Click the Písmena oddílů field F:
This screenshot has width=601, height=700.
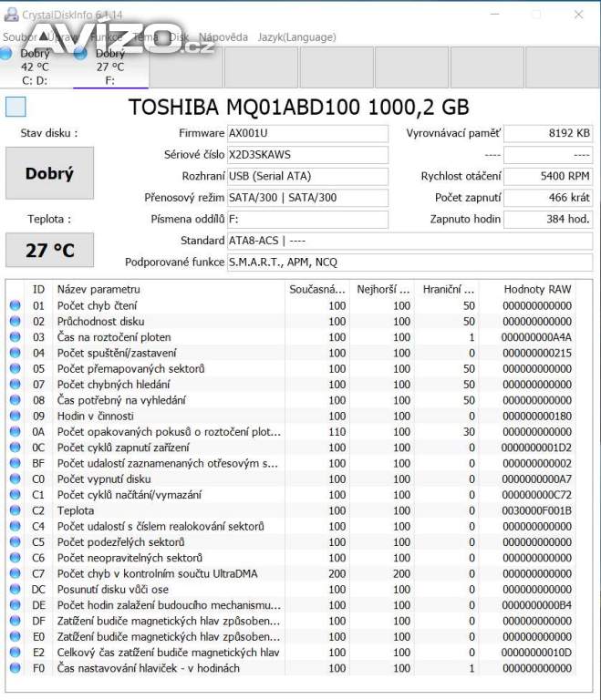(307, 219)
